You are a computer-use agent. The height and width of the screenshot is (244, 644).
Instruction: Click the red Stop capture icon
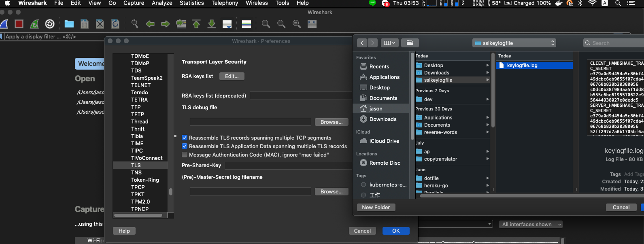pos(19,24)
